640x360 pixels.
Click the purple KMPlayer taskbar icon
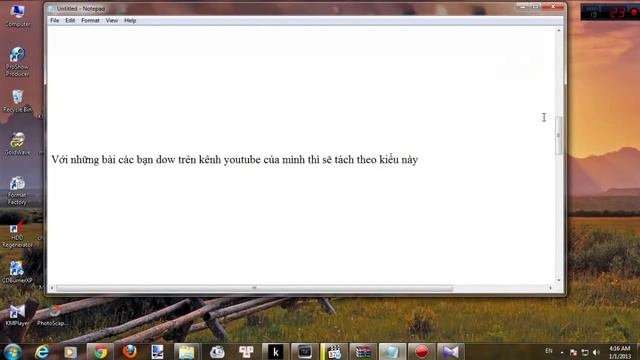[x=451, y=351]
